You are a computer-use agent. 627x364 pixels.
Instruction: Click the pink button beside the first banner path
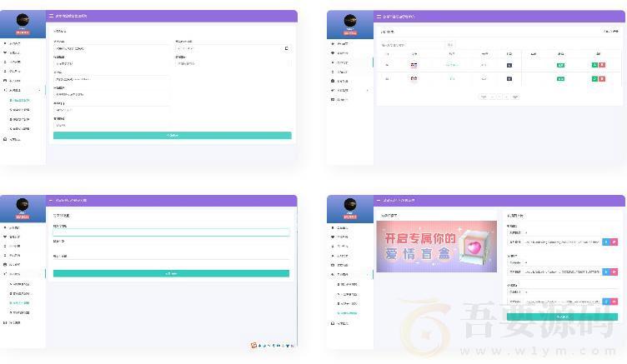614,242
